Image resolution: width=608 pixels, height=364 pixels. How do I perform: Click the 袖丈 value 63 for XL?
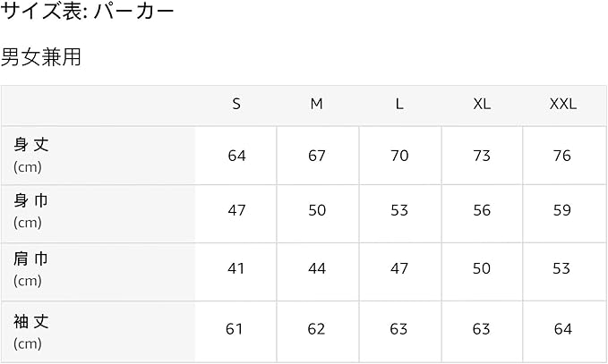tap(482, 329)
